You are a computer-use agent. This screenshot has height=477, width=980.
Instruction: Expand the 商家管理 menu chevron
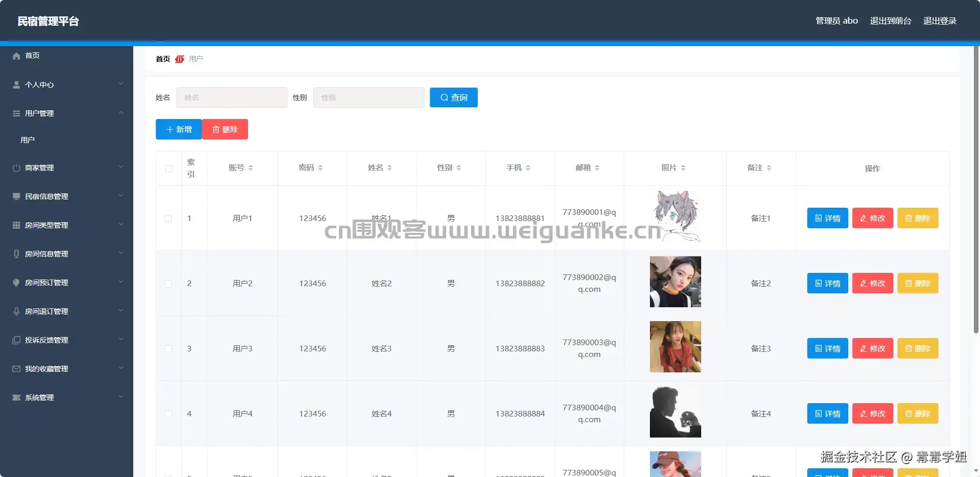[x=121, y=167]
